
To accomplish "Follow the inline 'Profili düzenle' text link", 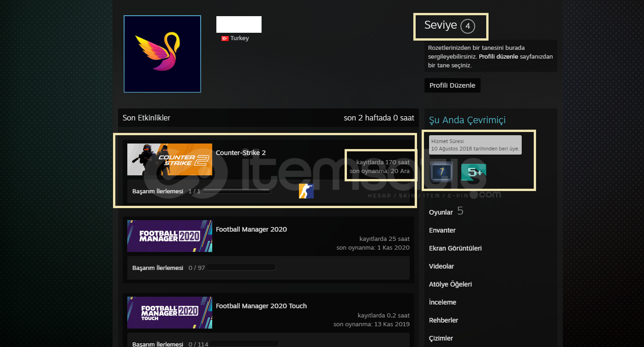I will (x=498, y=57).
